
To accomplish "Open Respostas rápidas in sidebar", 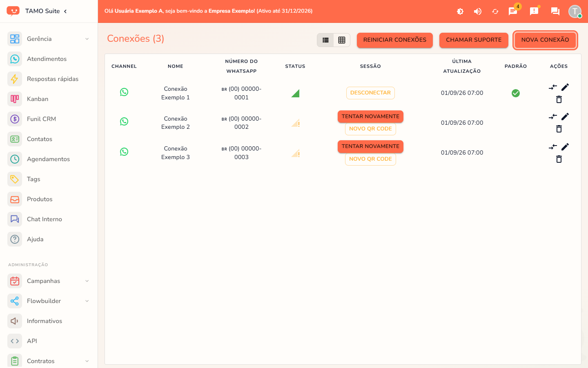I will pyautogui.click(x=49, y=79).
